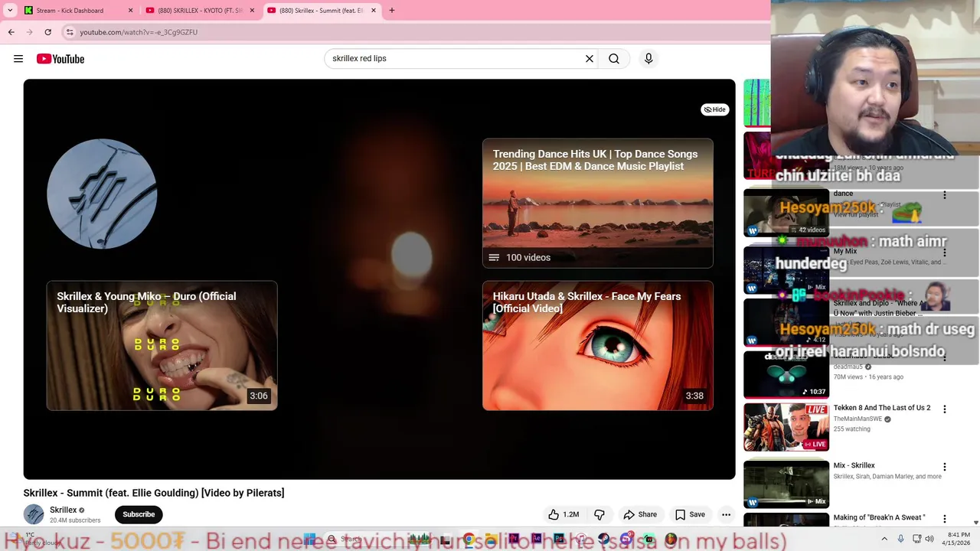Image resolution: width=980 pixels, height=551 pixels.
Task: Click the Making of Break'n A Sweat title
Action: point(879,518)
